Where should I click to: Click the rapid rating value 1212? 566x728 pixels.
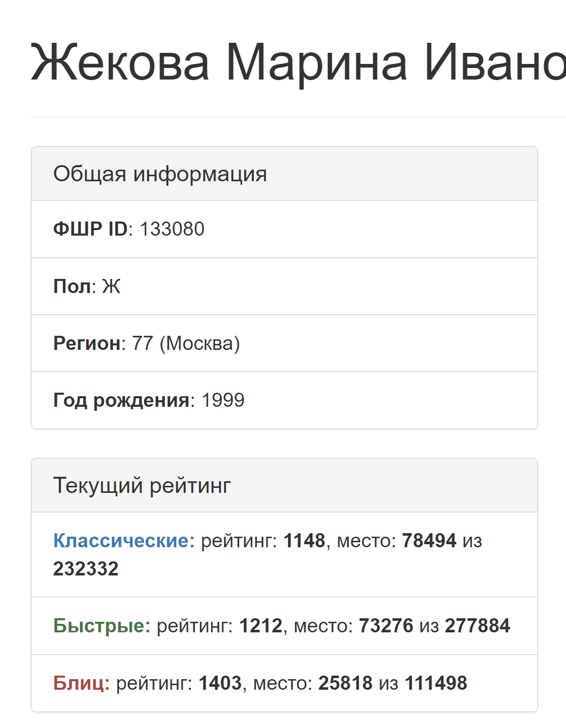click(x=261, y=626)
